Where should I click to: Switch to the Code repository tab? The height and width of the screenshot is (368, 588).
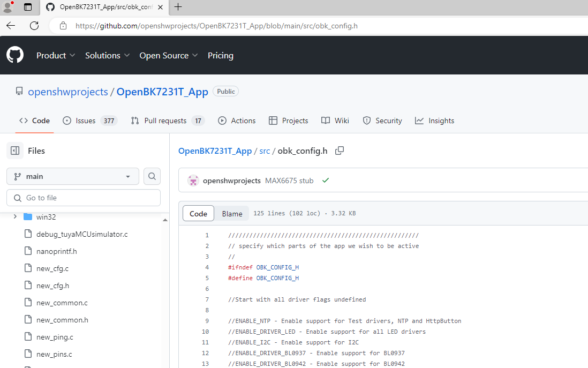[34, 121]
